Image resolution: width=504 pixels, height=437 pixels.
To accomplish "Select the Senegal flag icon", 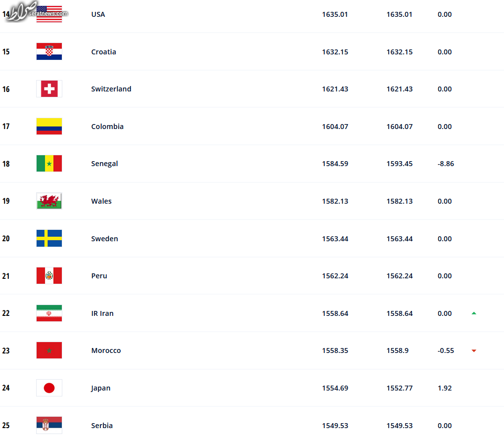I will click(x=49, y=164).
